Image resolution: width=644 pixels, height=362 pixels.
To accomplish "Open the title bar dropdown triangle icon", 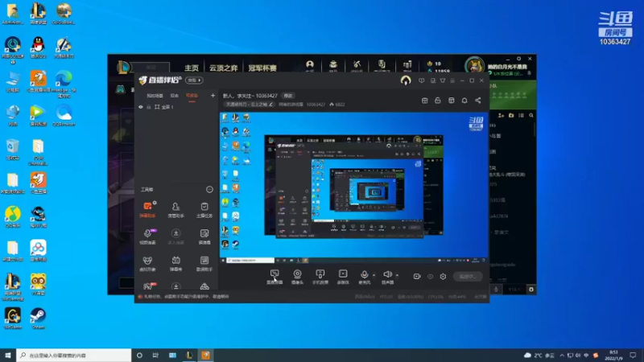I will (442, 80).
